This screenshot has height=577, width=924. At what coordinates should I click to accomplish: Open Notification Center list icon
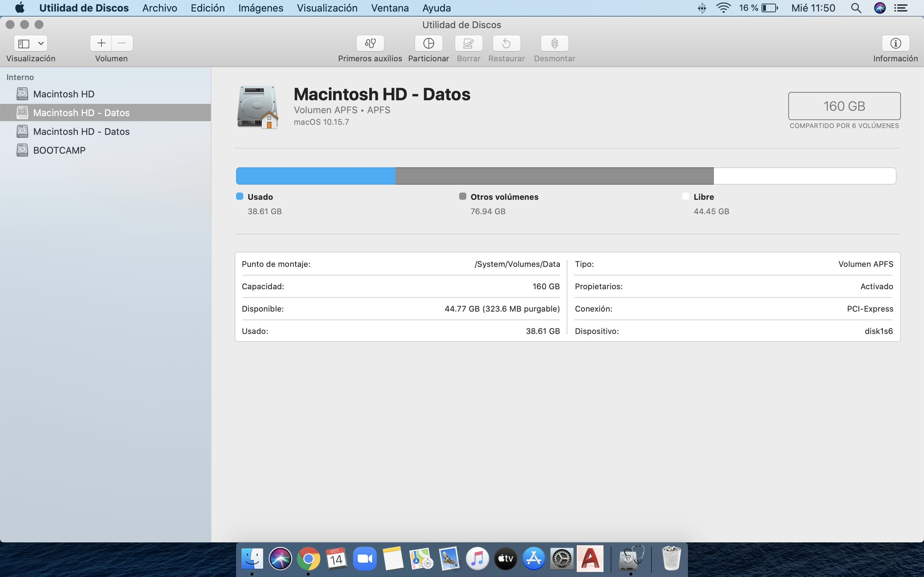[901, 8]
